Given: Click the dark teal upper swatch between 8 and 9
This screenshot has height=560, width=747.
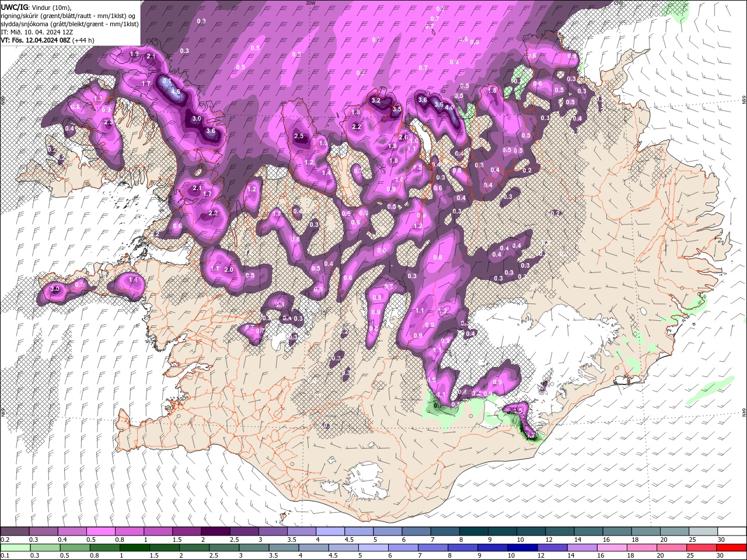Looking at the screenshot, I should pos(473,531).
